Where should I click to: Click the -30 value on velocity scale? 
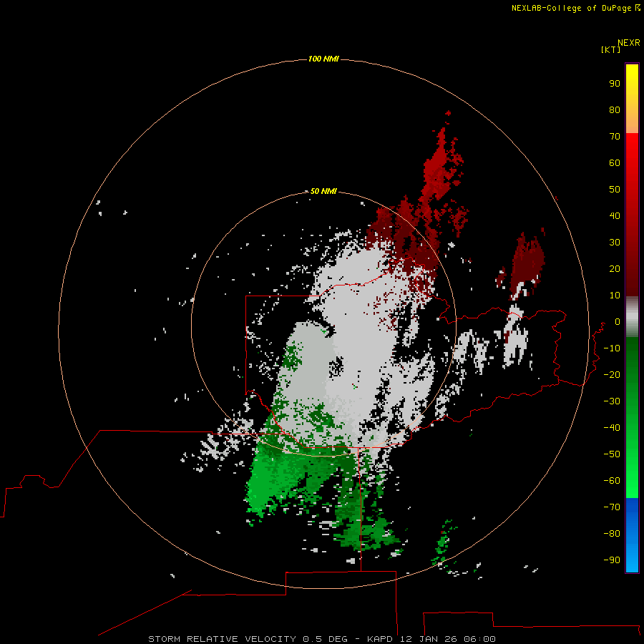(612, 401)
